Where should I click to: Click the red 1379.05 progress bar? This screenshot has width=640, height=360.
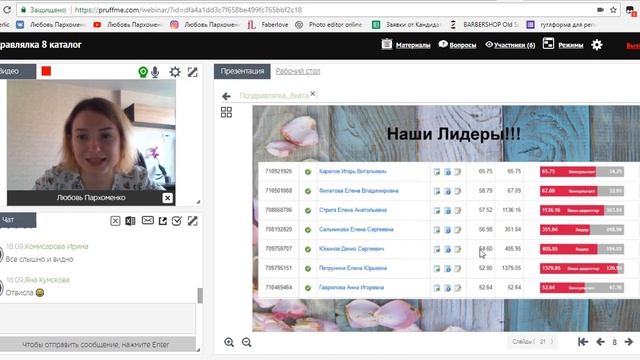(x=579, y=268)
